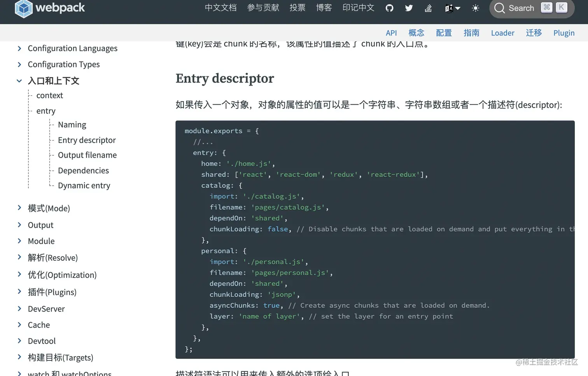Jump to the Output filename subsection link
Screen dimensions: 588x376
pos(87,155)
